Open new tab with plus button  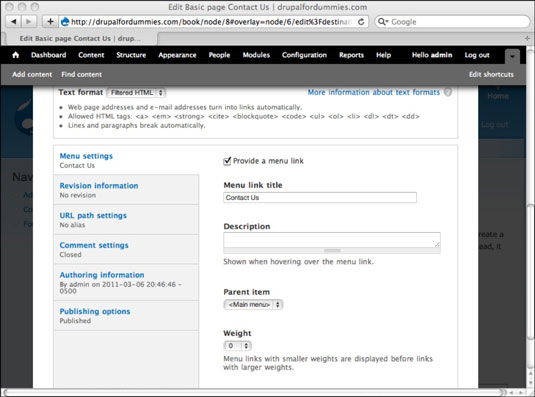pyautogui.click(x=527, y=38)
